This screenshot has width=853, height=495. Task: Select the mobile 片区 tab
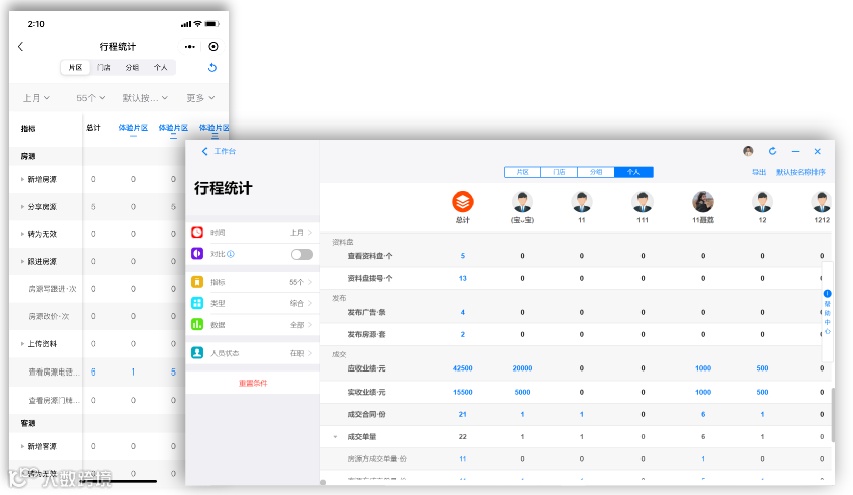(x=75, y=67)
